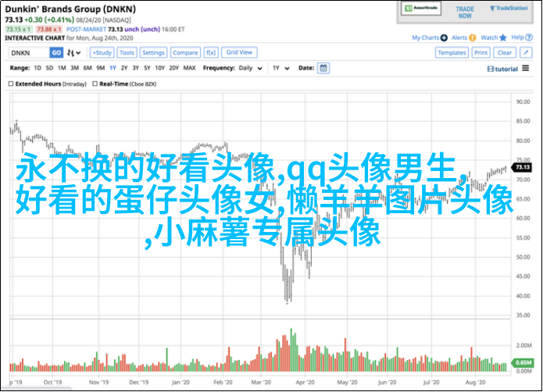Click the Help question mark icon
Image resolution: width=543 pixels, height=392 pixels.
(529, 37)
